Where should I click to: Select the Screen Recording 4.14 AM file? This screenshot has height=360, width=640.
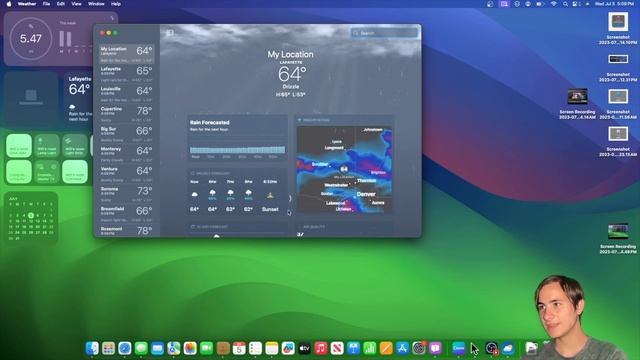coord(577,104)
